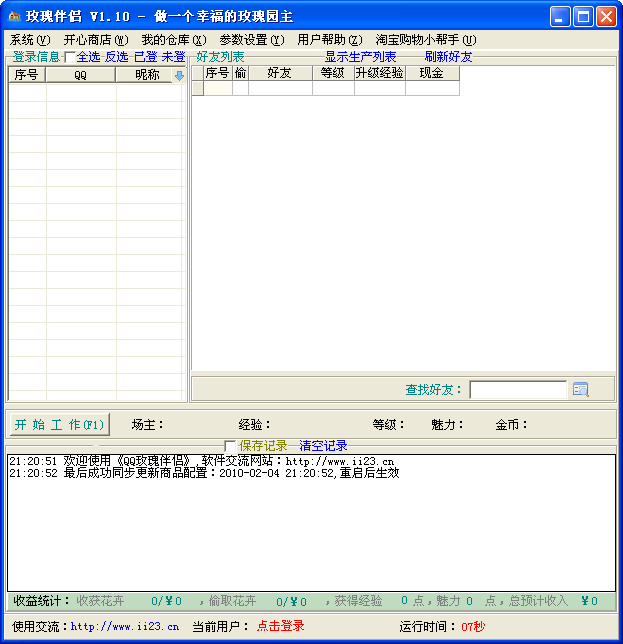This screenshot has height=644, width=623.
Task: Open the 系统(V) menu
Action: pyautogui.click(x=30, y=40)
